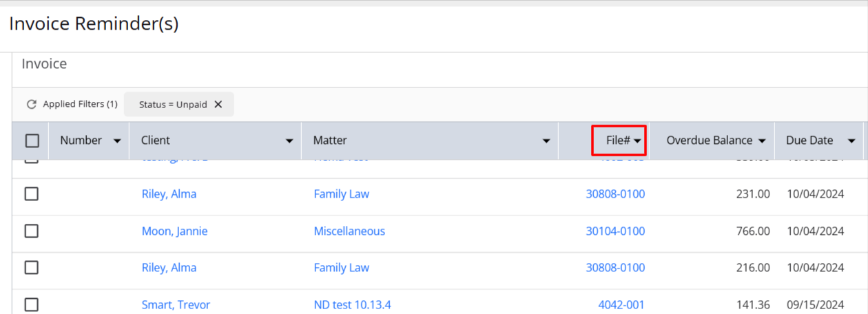Viewport: 868px width, 314px height.
Task: Open the Matter column dropdown arrow
Action: click(546, 140)
